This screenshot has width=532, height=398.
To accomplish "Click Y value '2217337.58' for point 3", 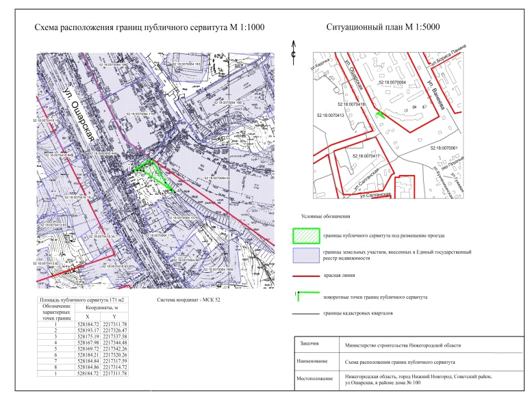I will pos(114,336).
